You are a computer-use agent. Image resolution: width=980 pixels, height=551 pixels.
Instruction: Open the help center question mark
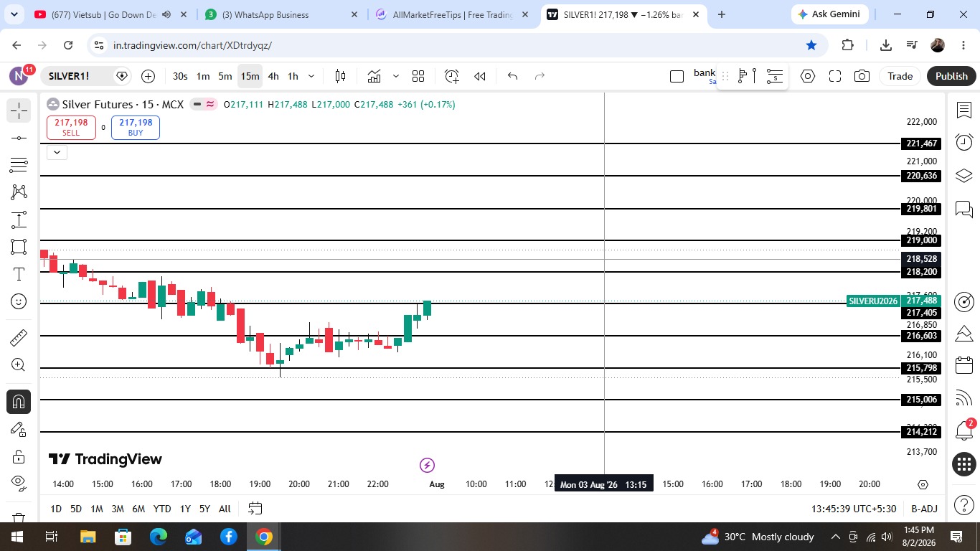(x=964, y=504)
